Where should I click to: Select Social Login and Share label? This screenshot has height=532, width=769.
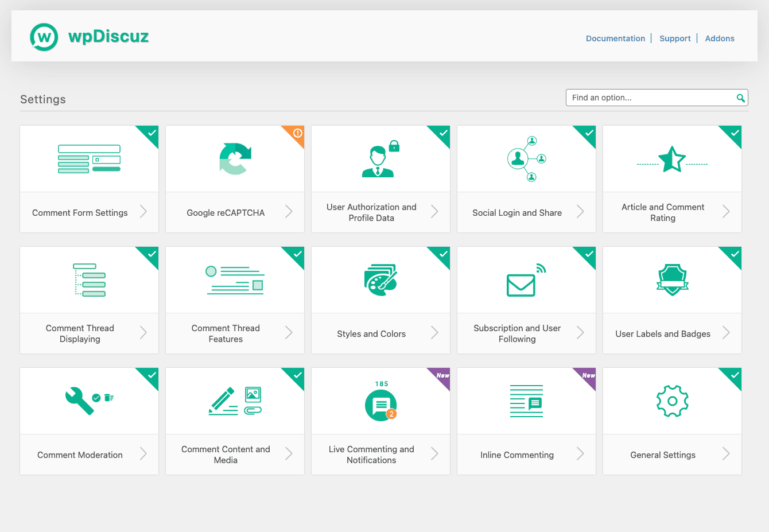tap(517, 213)
